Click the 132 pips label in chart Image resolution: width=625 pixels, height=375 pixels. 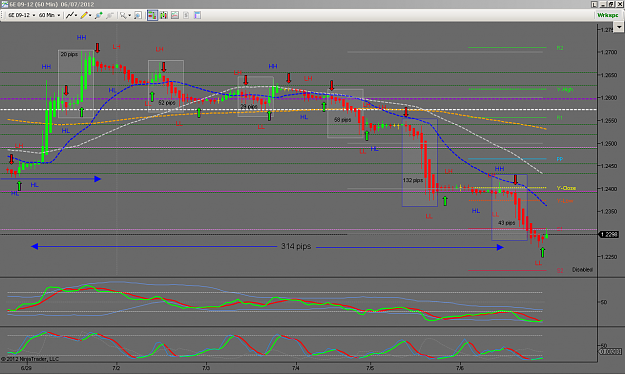pyautogui.click(x=413, y=180)
